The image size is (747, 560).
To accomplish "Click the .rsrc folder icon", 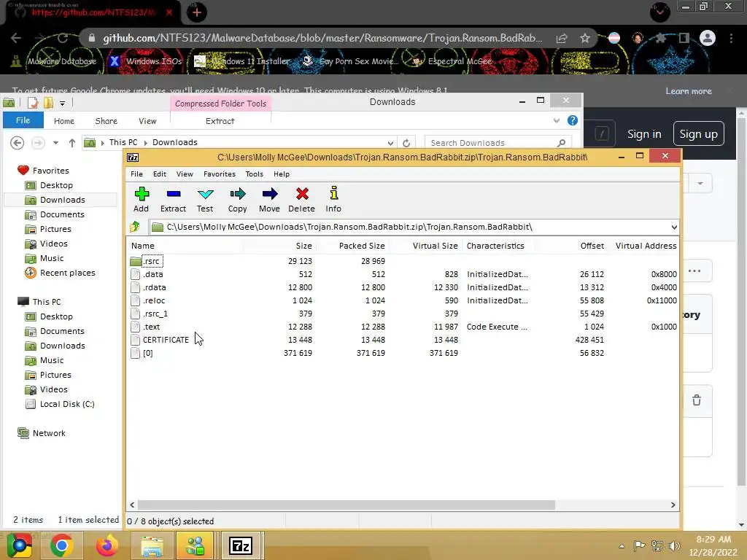I will tap(136, 261).
